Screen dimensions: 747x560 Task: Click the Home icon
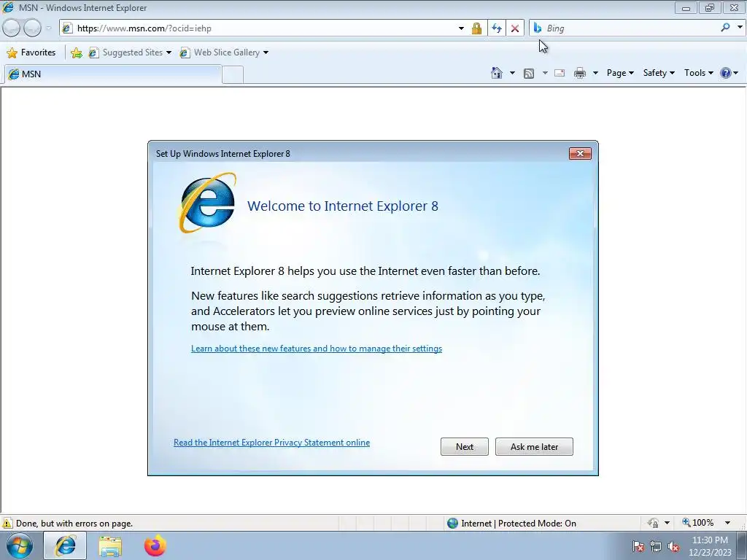click(x=497, y=73)
